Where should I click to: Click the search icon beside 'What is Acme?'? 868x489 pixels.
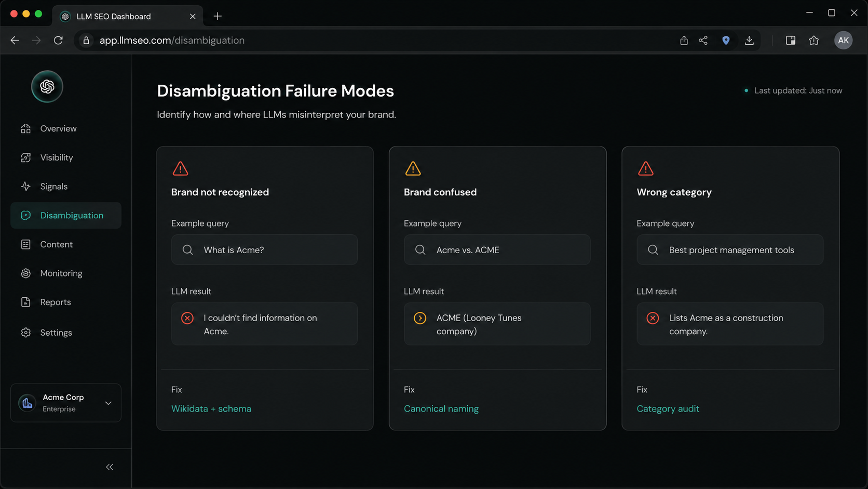click(188, 250)
